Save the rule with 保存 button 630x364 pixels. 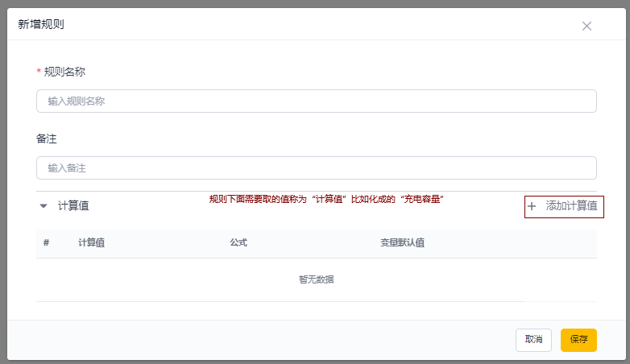[x=578, y=340]
